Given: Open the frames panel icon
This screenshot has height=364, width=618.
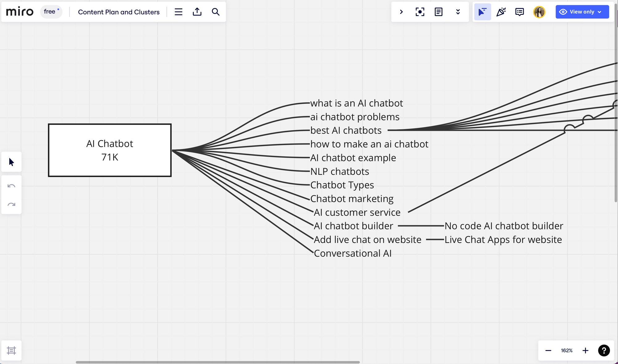Looking at the screenshot, I should [11, 350].
